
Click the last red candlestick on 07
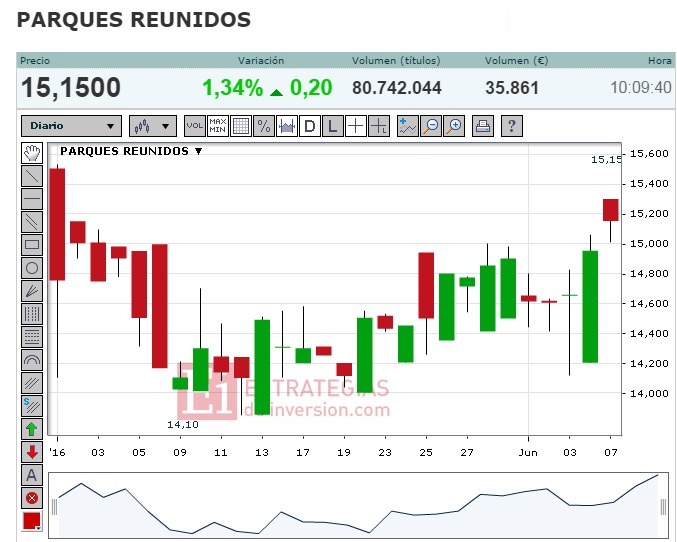611,210
